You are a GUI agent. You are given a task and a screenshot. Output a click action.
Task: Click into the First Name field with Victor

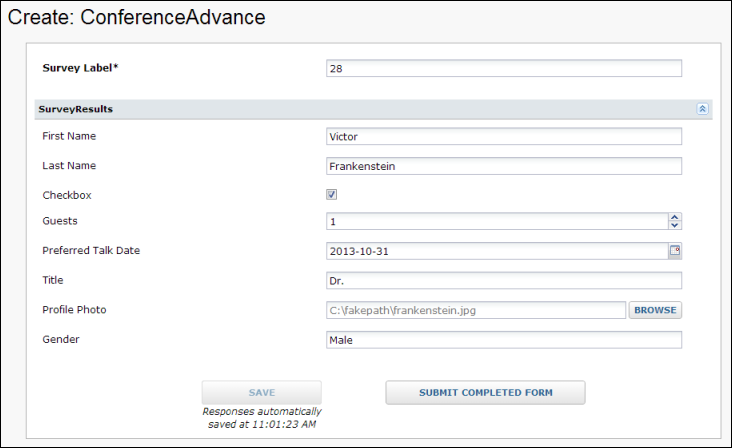click(504, 136)
